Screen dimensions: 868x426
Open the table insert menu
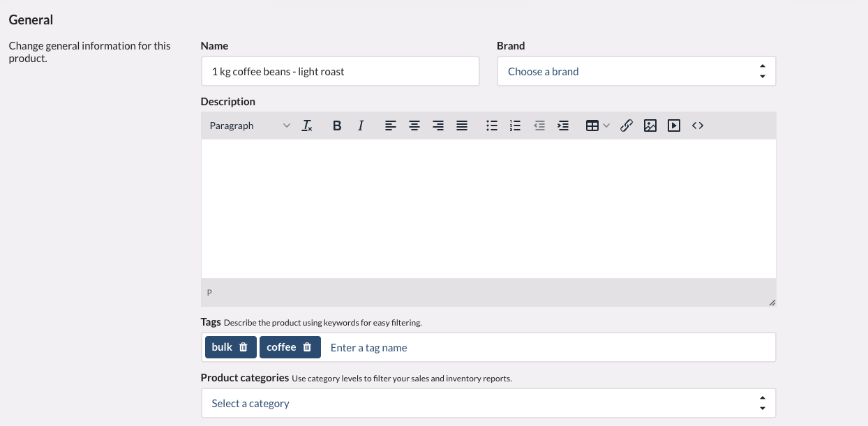pos(597,125)
